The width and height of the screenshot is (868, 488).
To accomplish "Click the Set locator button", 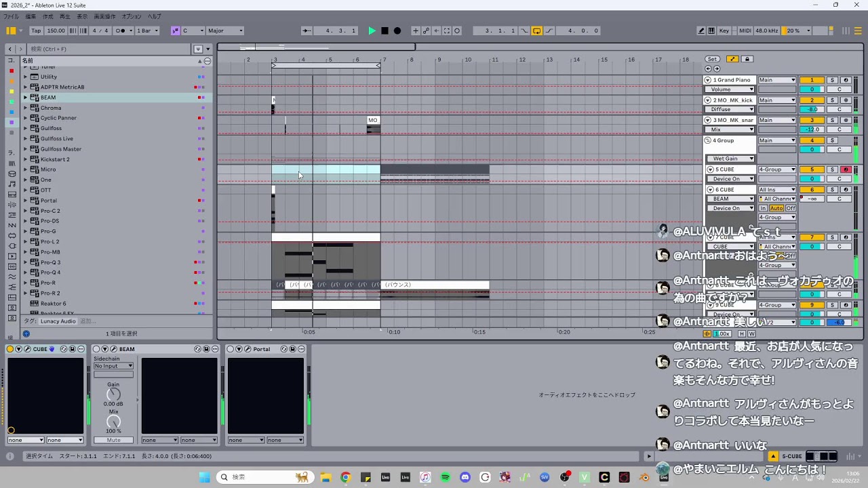I will coord(712,59).
